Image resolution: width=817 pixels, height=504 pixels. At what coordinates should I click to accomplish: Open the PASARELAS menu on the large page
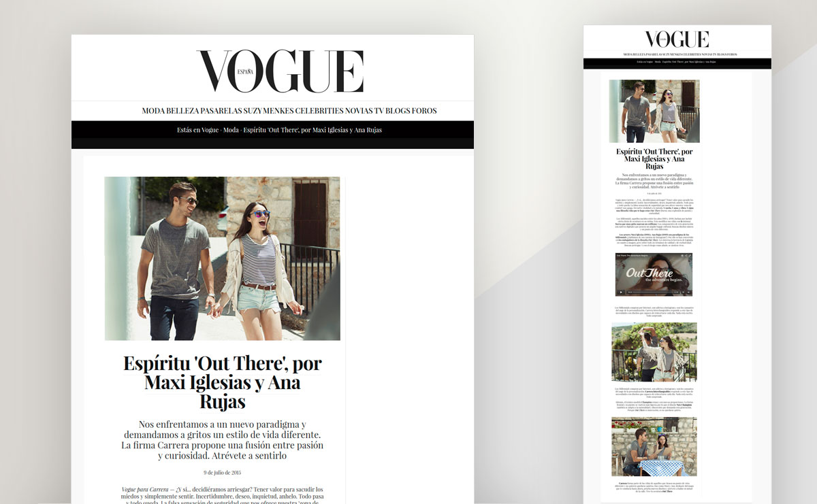click(x=221, y=111)
